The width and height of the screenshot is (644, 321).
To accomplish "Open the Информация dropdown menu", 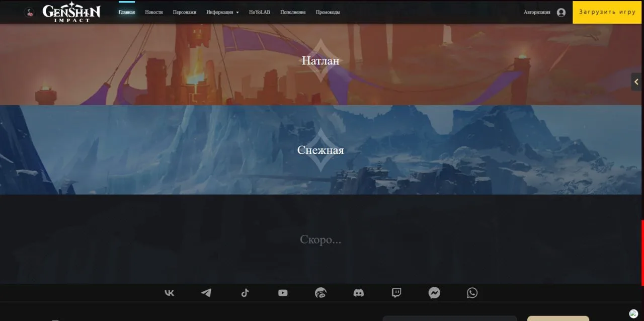I will 223,12.
